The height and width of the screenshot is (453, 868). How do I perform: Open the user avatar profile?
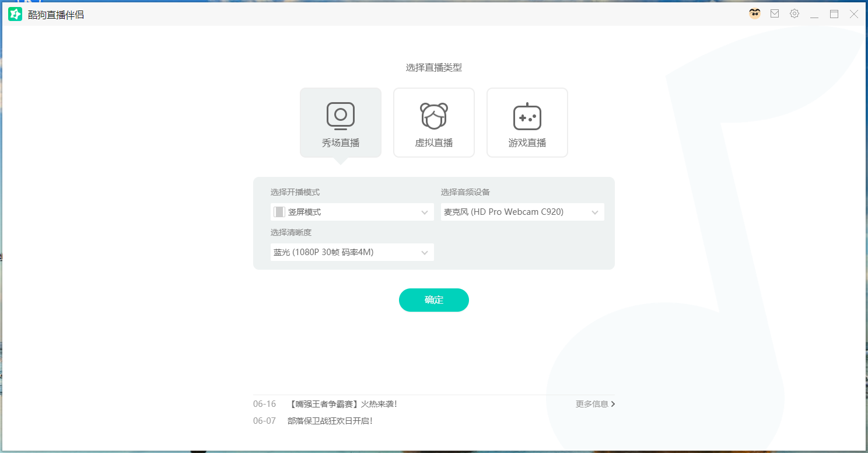coord(755,14)
